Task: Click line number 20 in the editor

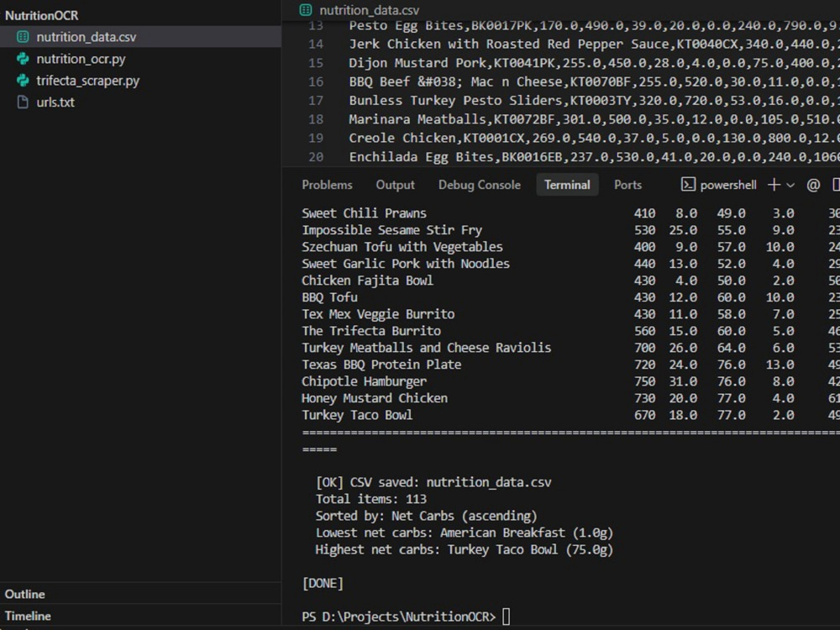Action: point(316,157)
